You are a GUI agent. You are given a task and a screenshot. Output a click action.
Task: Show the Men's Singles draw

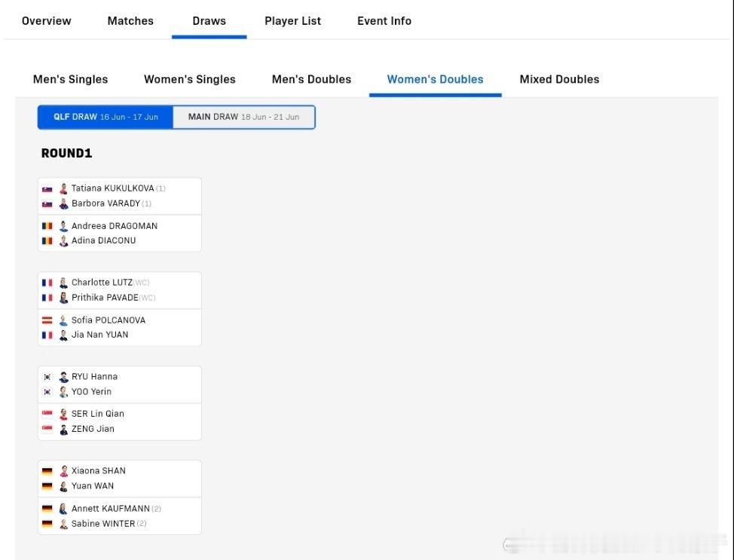(x=71, y=80)
